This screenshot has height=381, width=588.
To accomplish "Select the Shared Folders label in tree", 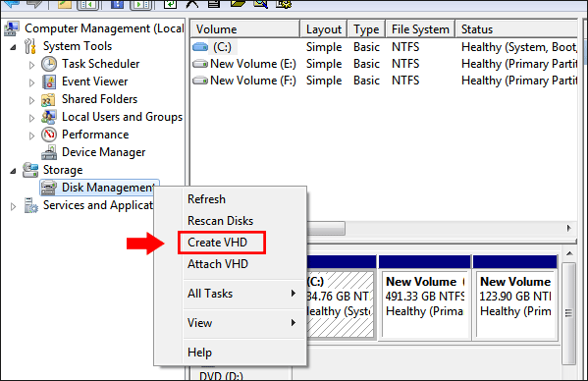I will coord(100,99).
